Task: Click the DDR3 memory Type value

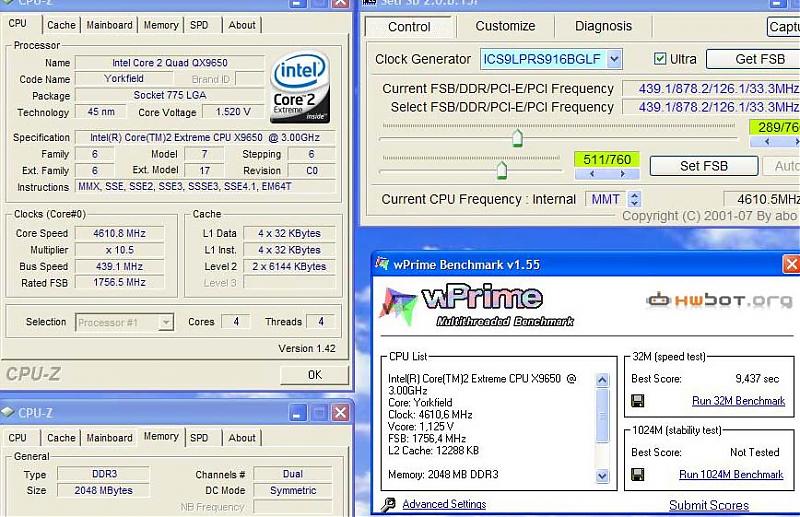Action: (104, 474)
